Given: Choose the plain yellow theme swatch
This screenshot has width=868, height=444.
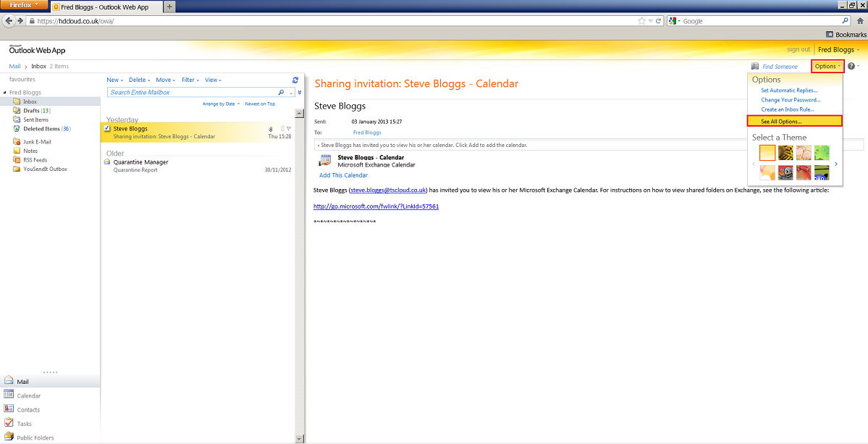Looking at the screenshot, I should coord(767,153).
